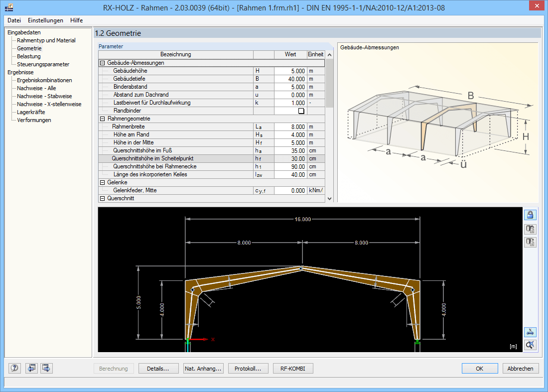Open help via the question mark icon

(14, 368)
